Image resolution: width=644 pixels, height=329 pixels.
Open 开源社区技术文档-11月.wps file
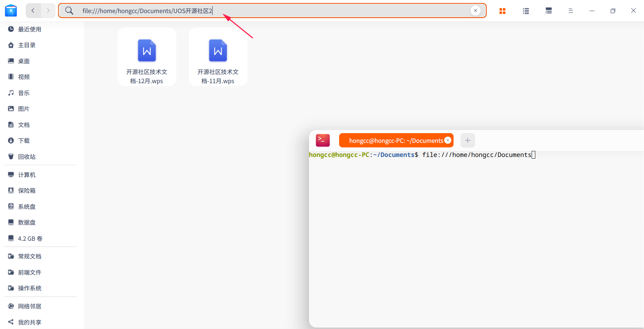coord(218,57)
